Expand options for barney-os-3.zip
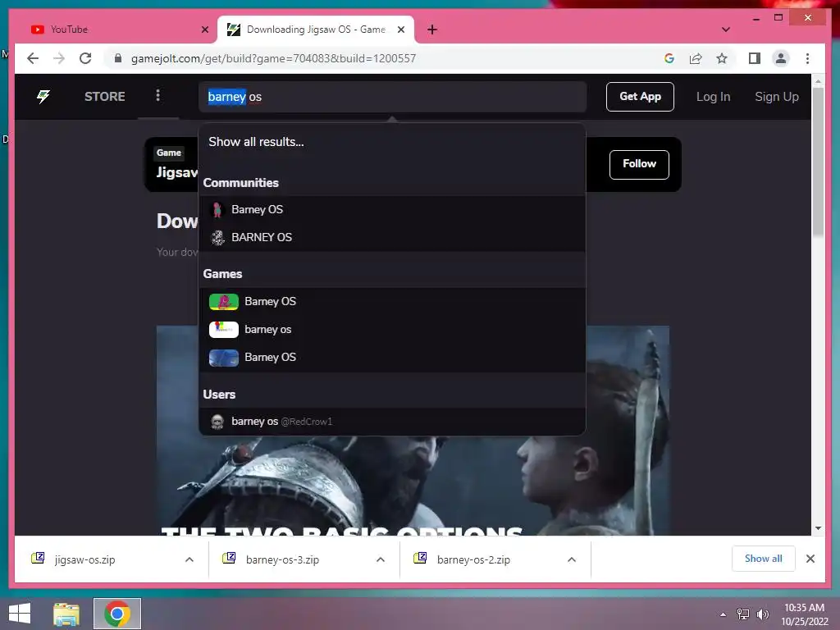This screenshot has width=840, height=630. tap(381, 559)
